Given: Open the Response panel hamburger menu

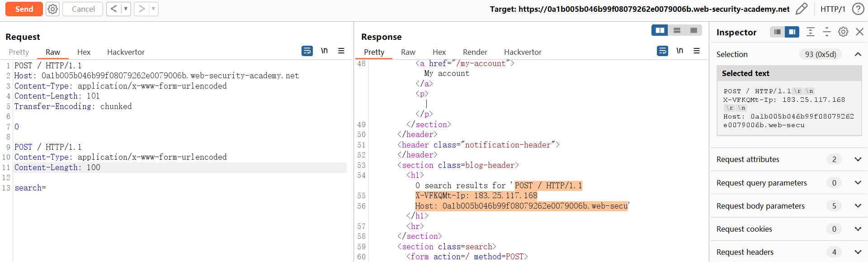Looking at the screenshot, I should click(x=697, y=51).
